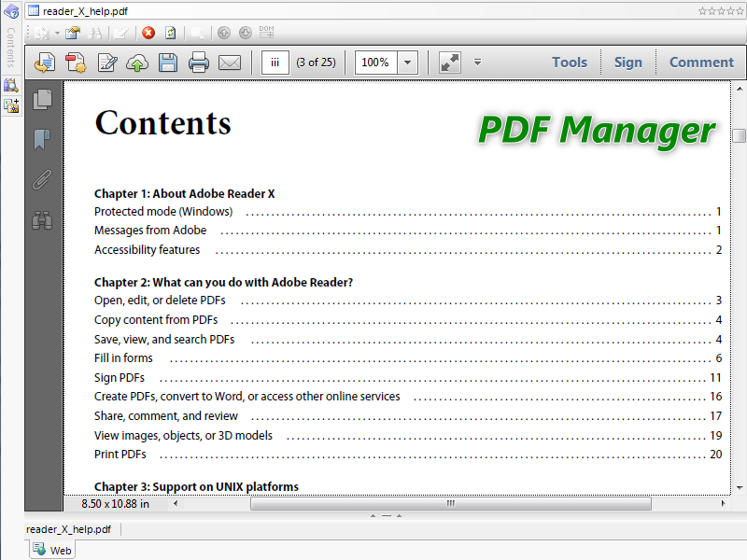Open the Tools pane
The width and height of the screenshot is (747, 560).
[x=570, y=63]
